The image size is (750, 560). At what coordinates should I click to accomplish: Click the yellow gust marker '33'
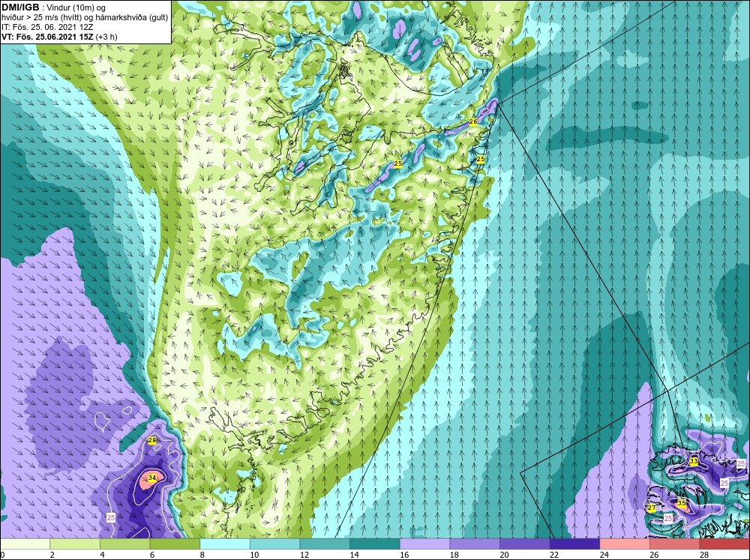[694, 461]
